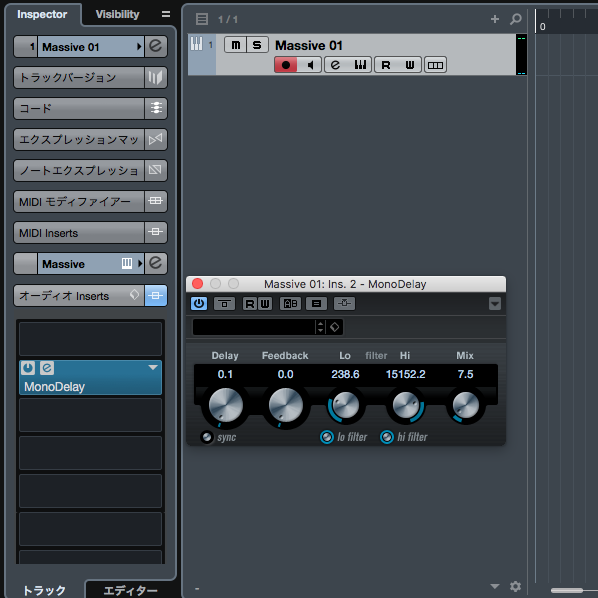The width and height of the screenshot is (598, 598).
Task: Toggle write automation on Massive 01 track
Action: click(x=410, y=65)
